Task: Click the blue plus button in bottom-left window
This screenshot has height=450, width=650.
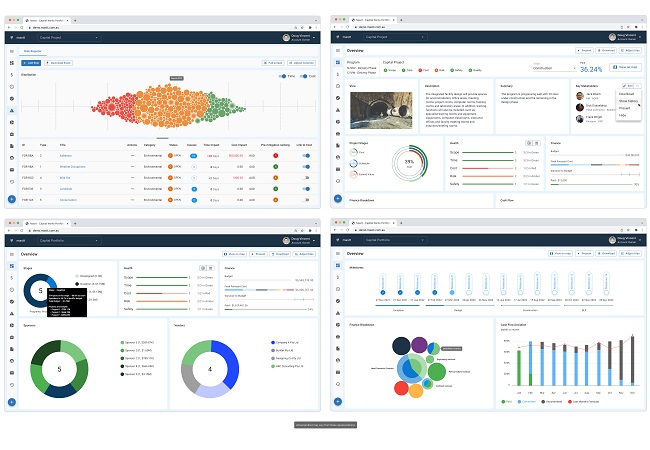Action: [11, 401]
